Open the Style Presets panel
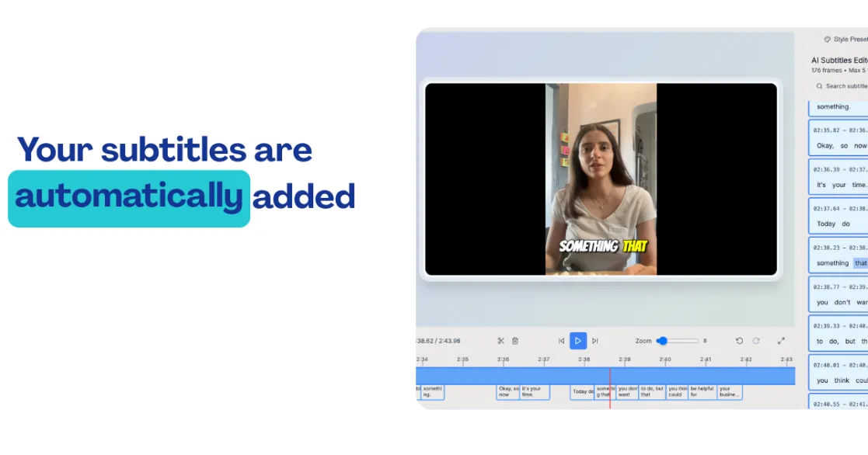Image resolution: width=868 pixels, height=455 pixels. coord(845,40)
